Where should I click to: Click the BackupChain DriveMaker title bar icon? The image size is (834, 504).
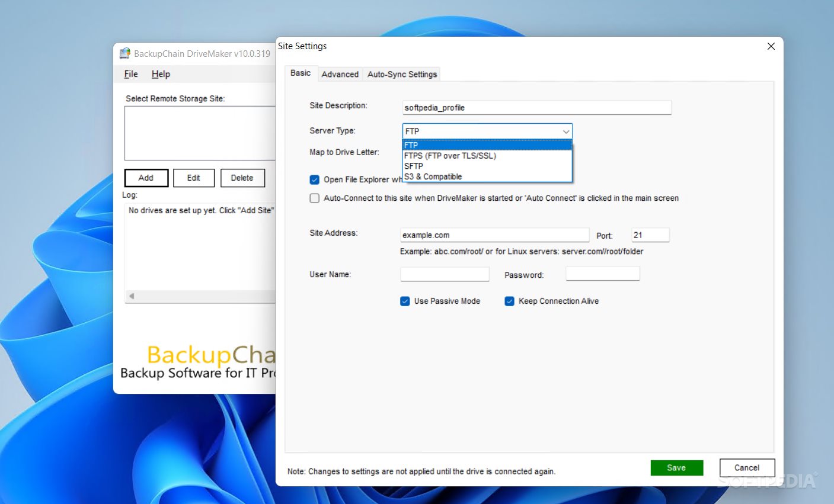click(x=124, y=53)
